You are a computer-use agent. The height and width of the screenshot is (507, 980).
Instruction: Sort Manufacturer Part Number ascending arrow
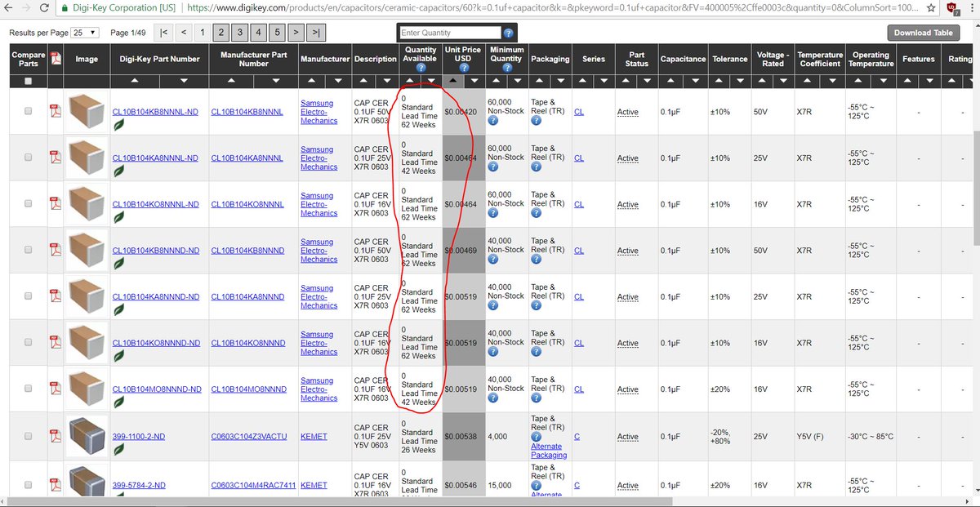pos(229,82)
